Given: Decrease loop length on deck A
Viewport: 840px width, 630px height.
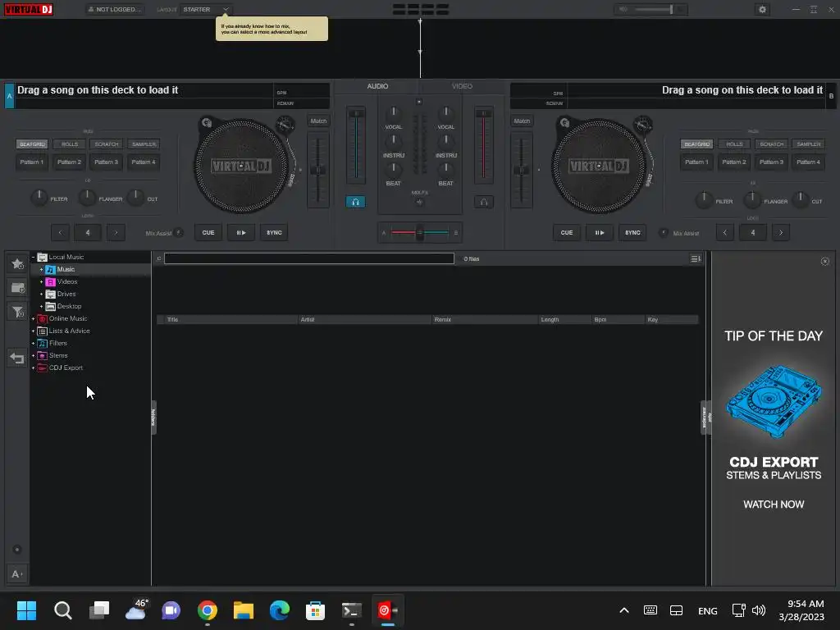Looking at the screenshot, I should point(60,232).
